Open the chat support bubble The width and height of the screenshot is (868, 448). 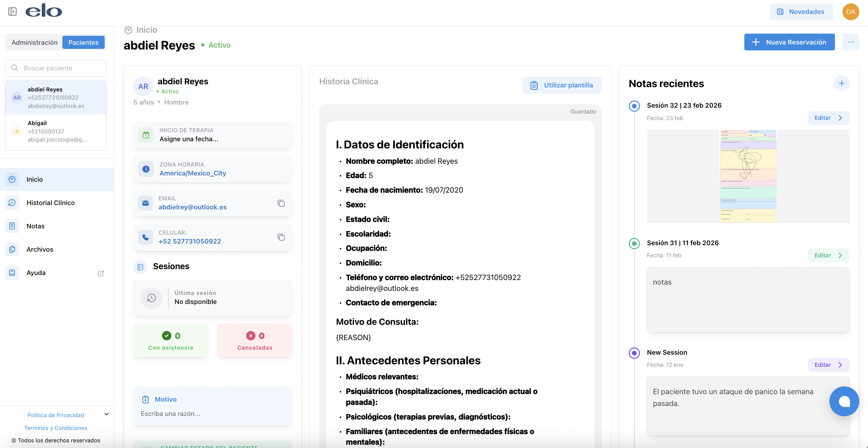coord(844,401)
